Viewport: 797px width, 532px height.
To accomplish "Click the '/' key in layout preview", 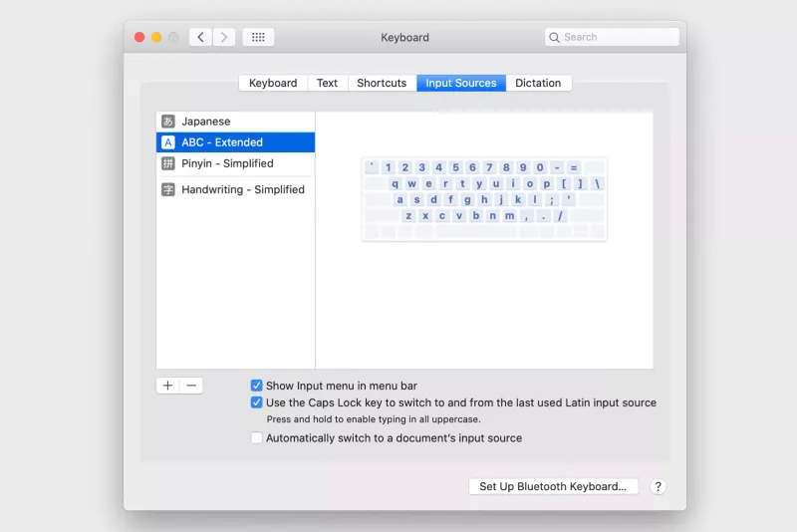I will point(560,216).
